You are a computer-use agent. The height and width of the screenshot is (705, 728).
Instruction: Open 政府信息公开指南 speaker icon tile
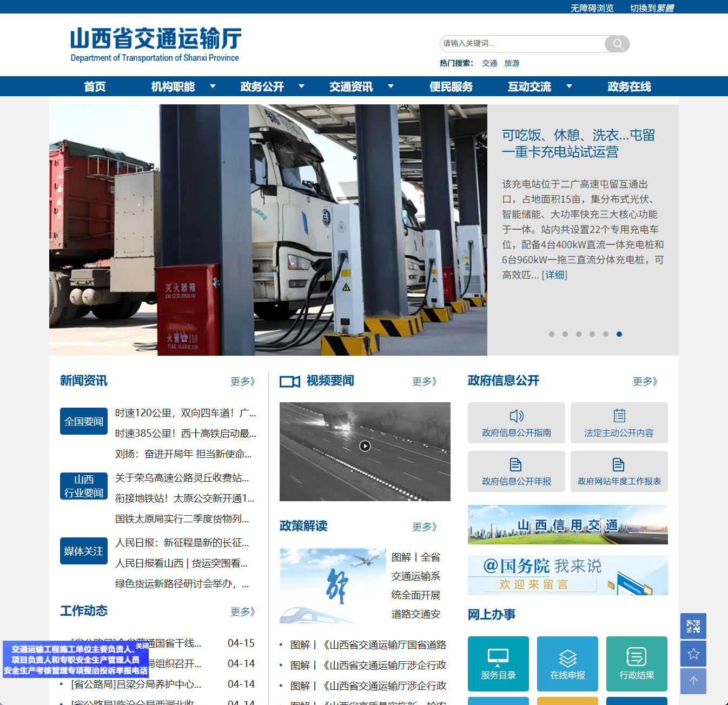click(x=516, y=423)
